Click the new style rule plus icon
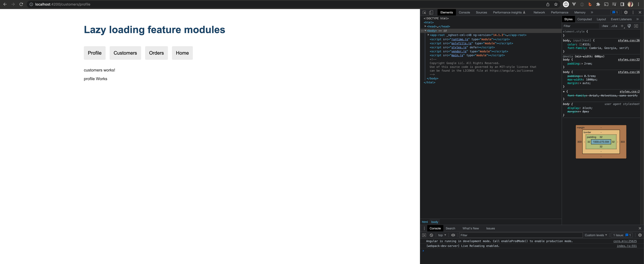Screen dimensions: 644x264 (622, 26)
